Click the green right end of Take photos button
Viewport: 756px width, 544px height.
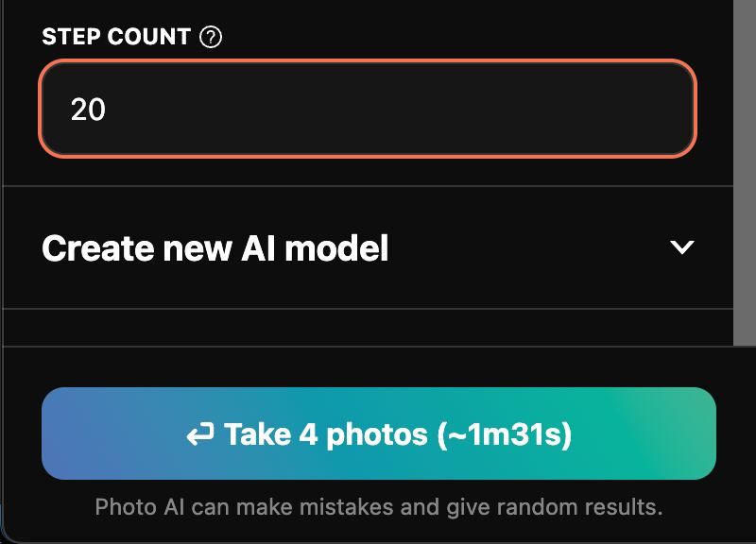pyautogui.click(x=684, y=433)
